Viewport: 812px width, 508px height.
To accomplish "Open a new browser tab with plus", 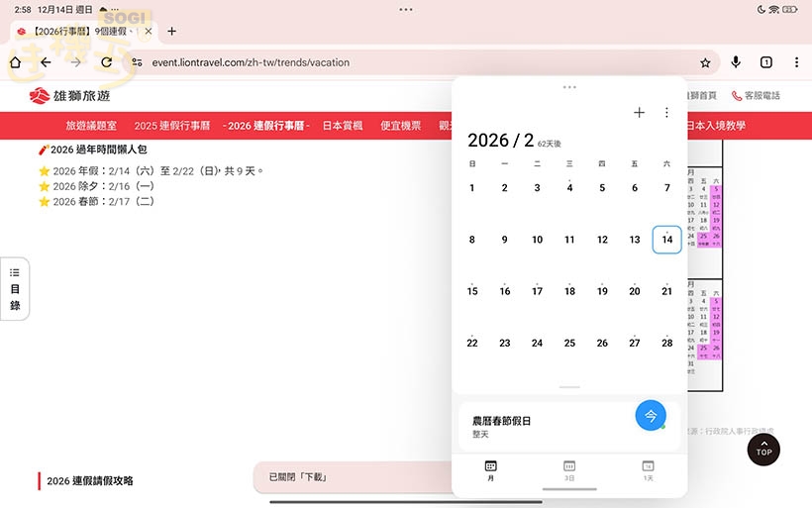I will click(172, 31).
